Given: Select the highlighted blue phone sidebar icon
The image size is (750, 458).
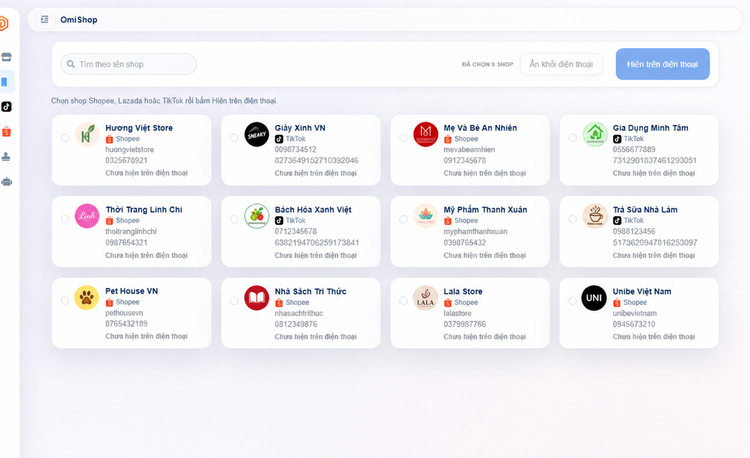Looking at the screenshot, I should [5, 82].
